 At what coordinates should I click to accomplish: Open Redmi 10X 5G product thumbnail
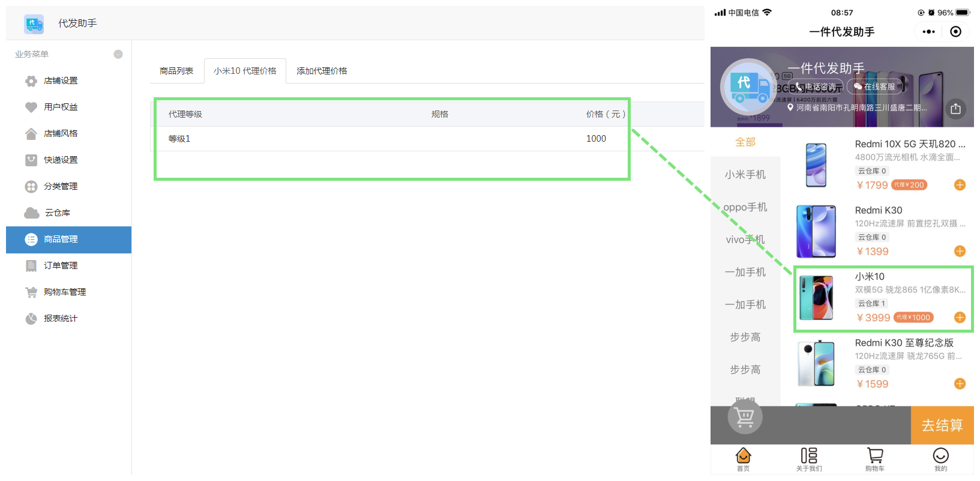click(x=816, y=165)
